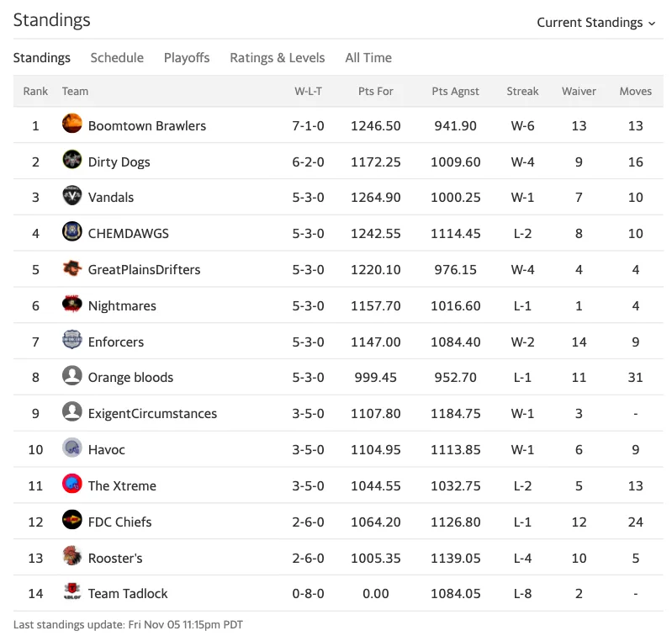The image size is (672, 636).
Task: Click the GreatPlainsDrifters cowboy avatar
Action: click(x=72, y=268)
